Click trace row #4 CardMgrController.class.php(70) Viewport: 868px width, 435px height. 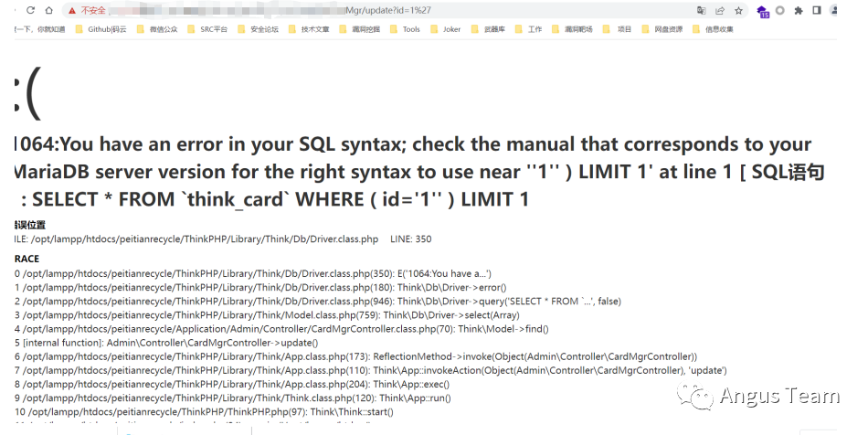[x=281, y=329]
